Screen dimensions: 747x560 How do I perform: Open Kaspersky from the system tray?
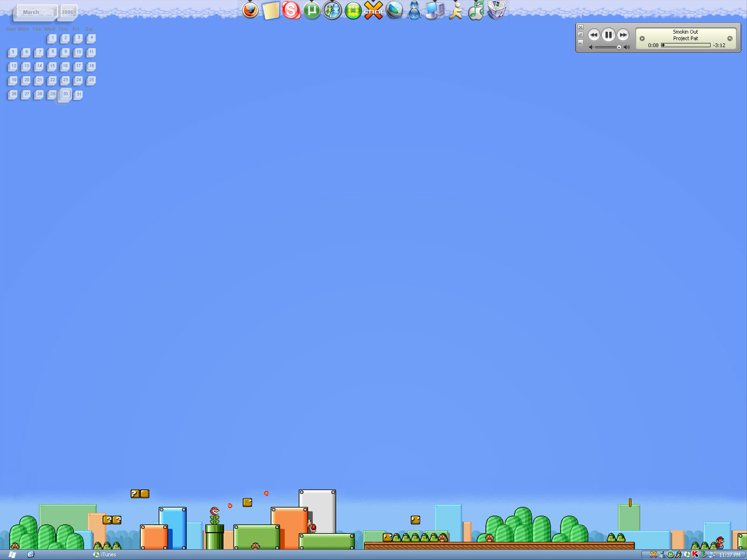tap(695, 555)
